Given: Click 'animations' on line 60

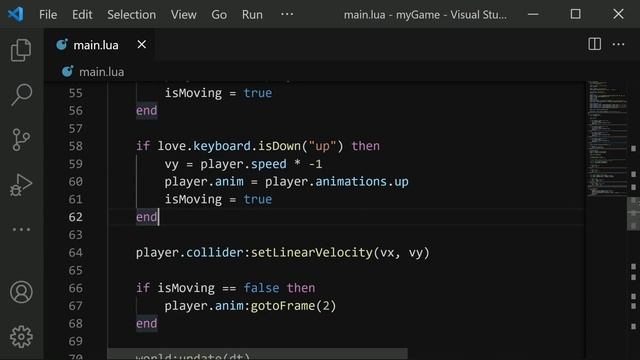Looking at the screenshot, I should point(351,182).
